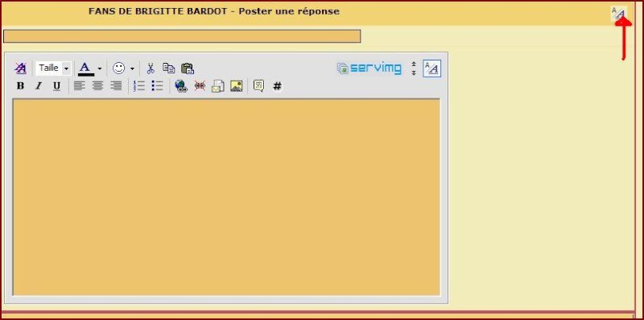The height and width of the screenshot is (320, 644).
Task: Insert a hyperlink with globe icon
Action: pyautogui.click(x=181, y=86)
